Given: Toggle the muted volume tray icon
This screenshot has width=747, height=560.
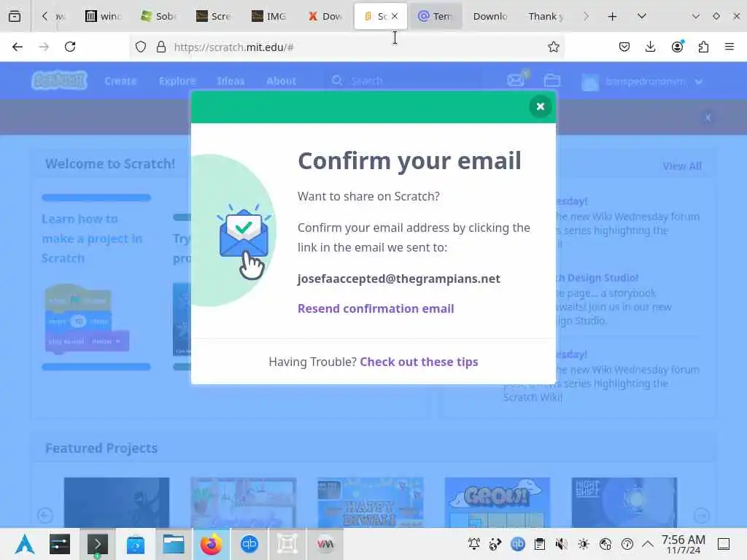Looking at the screenshot, I should pyautogui.click(x=562, y=544).
